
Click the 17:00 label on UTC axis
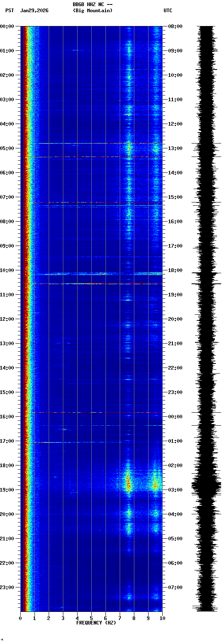[175, 246]
